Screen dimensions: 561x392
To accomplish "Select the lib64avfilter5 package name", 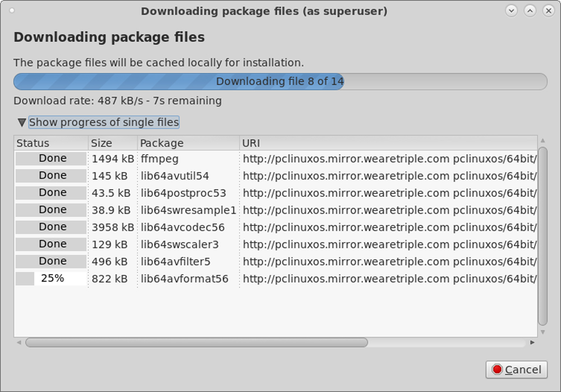I will click(x=175, y=262).
